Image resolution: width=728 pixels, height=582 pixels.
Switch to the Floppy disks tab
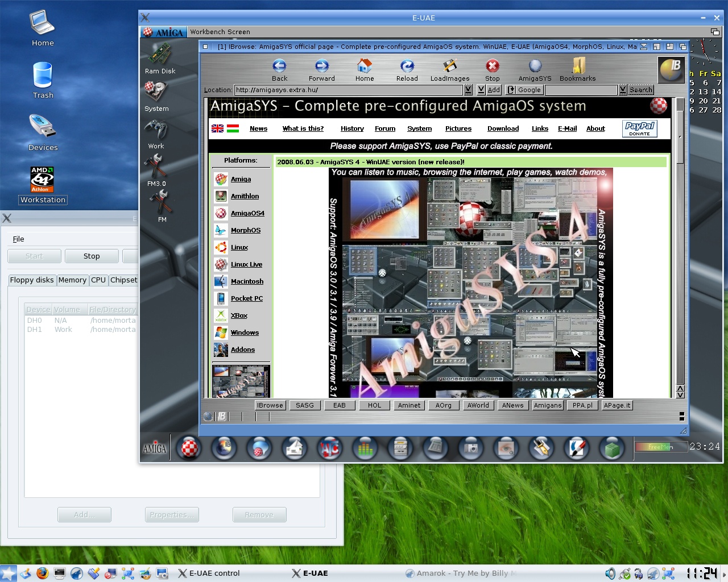[x=32, y=280]
